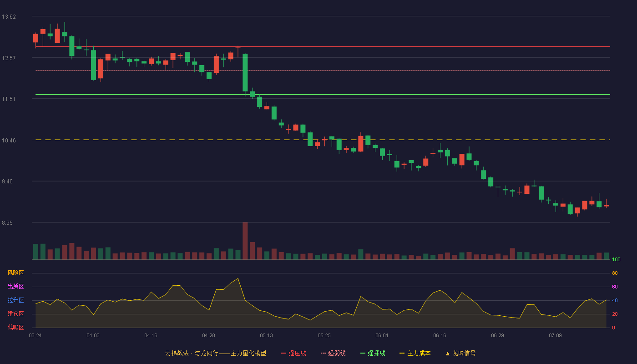
Task: Select the 出货区 zone label
Action: pyautogui.click(x=15, y=287)
